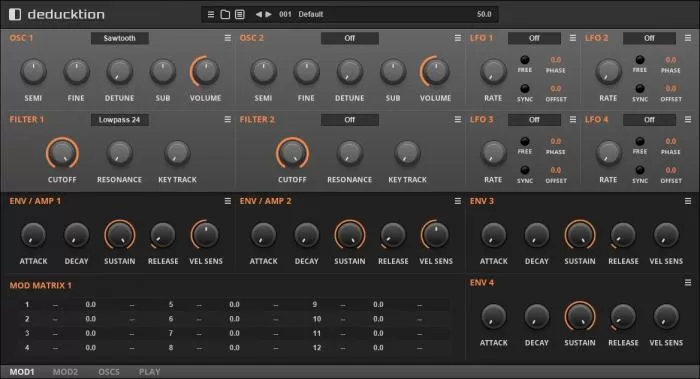Image resolution: width=700 pixels, height=379 pixels.
Task: Click the FILTER 1 CUTOFF knob
Action: pyautogui.click(x=62, y=153)
